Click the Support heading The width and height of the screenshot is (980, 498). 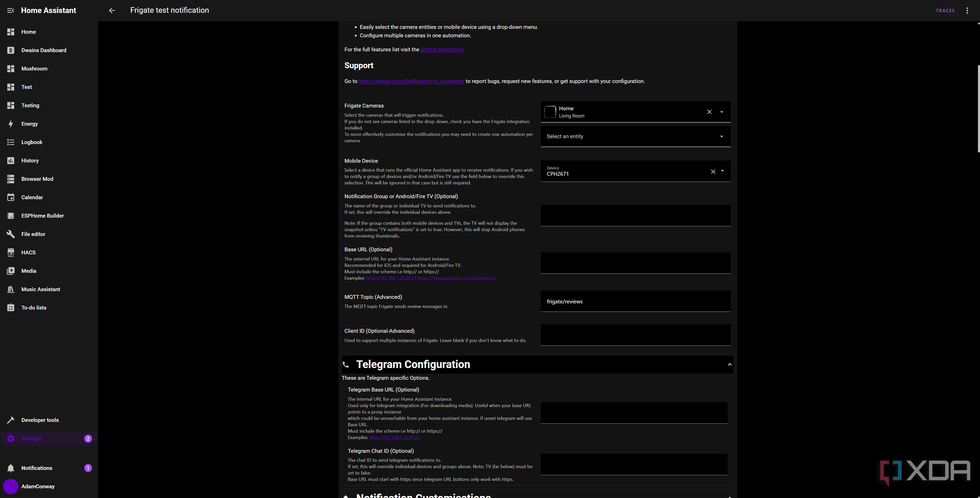pos(359,65)
